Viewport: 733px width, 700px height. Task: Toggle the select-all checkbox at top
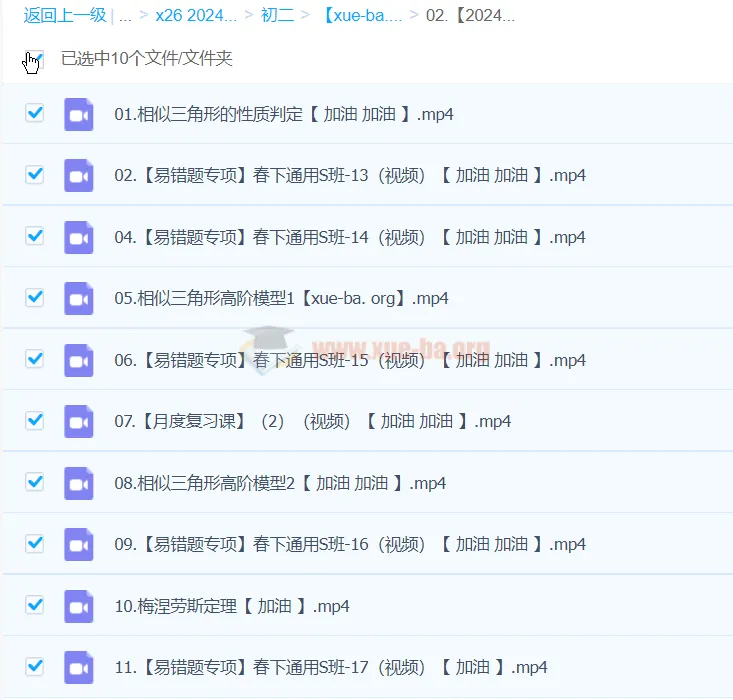[35, 59]
